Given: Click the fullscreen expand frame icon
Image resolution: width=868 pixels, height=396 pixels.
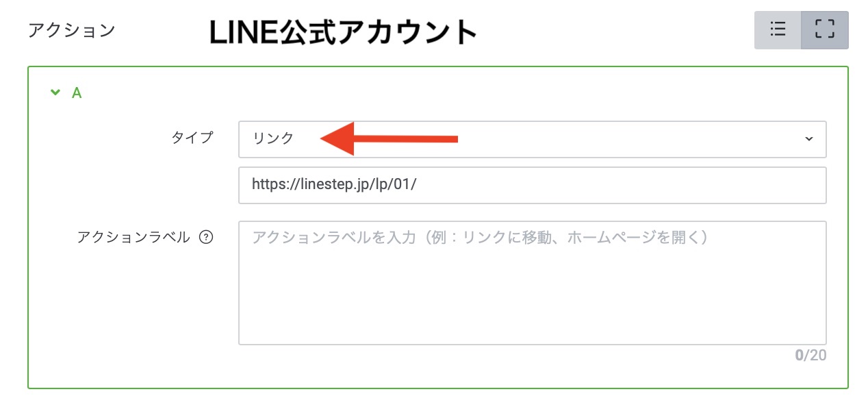Looking at the screenshot, I should 825,30.
